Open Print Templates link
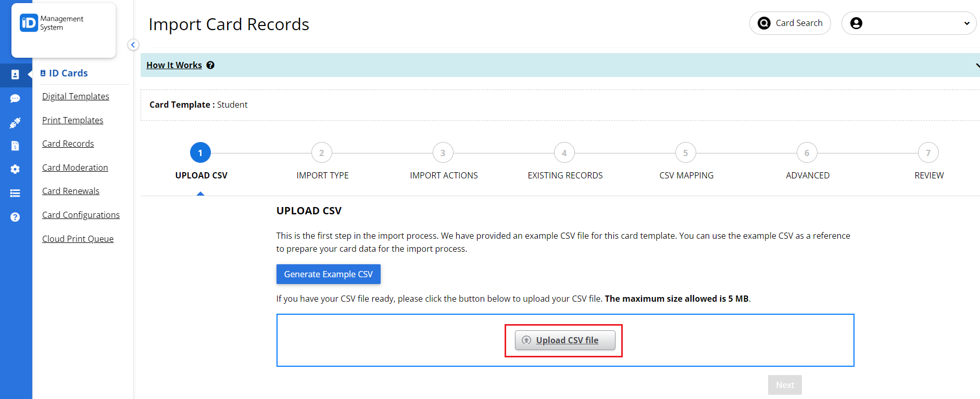 coord(73,120)
